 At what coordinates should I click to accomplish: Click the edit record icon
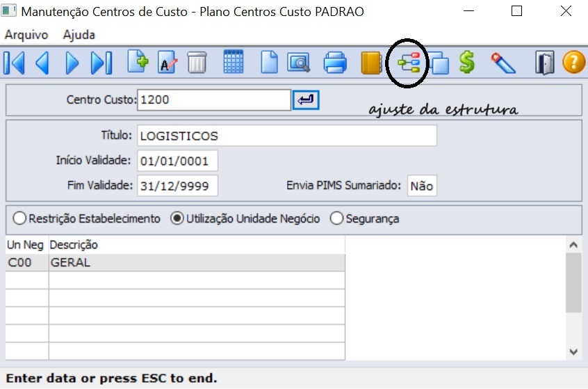click(x=168, y=62)
